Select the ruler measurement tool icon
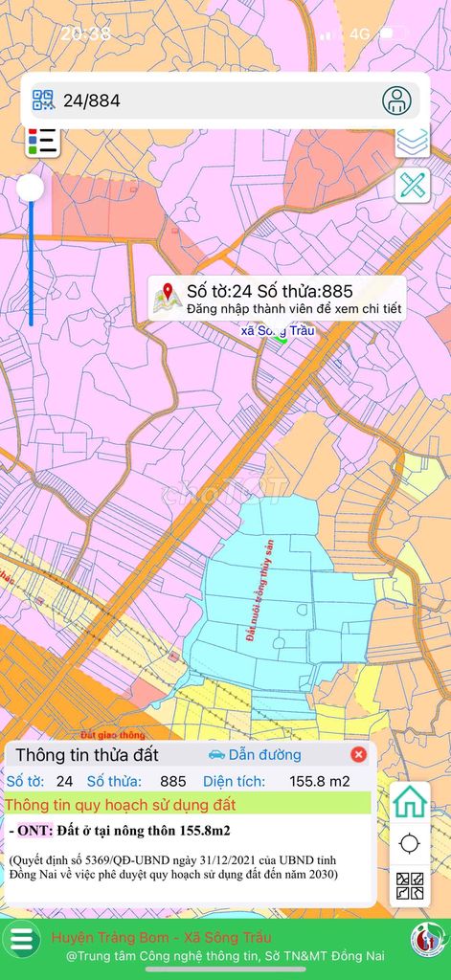The height and width of the screenshot is (980, 451). pyautogui.click(x=412, y=186)
